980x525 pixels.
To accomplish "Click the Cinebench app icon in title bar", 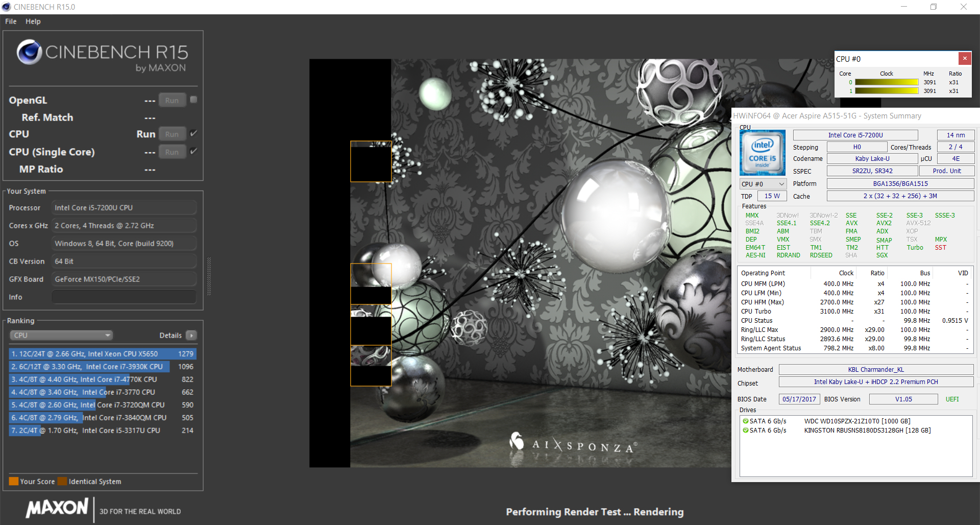I will coord(6,7).
